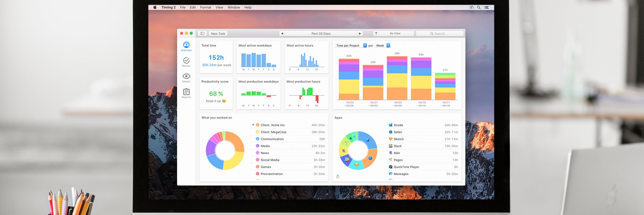Screen dimensions: 644x215
Task: Select the Communication project row
Action: pyautogui.click(x=289, y=139)
